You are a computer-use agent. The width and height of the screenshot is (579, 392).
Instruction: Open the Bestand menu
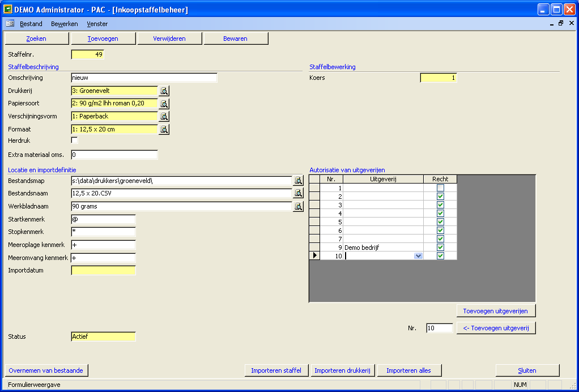click(31, 24)
